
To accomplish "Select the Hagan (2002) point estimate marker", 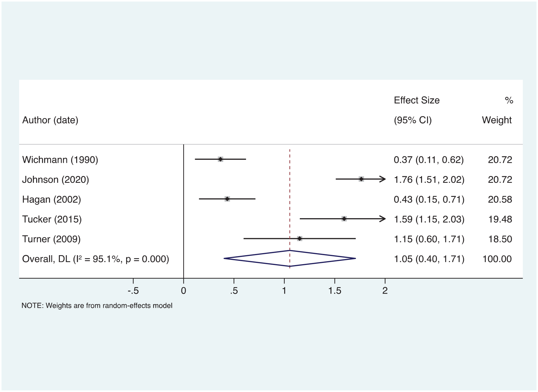I will tap(227, 199).
